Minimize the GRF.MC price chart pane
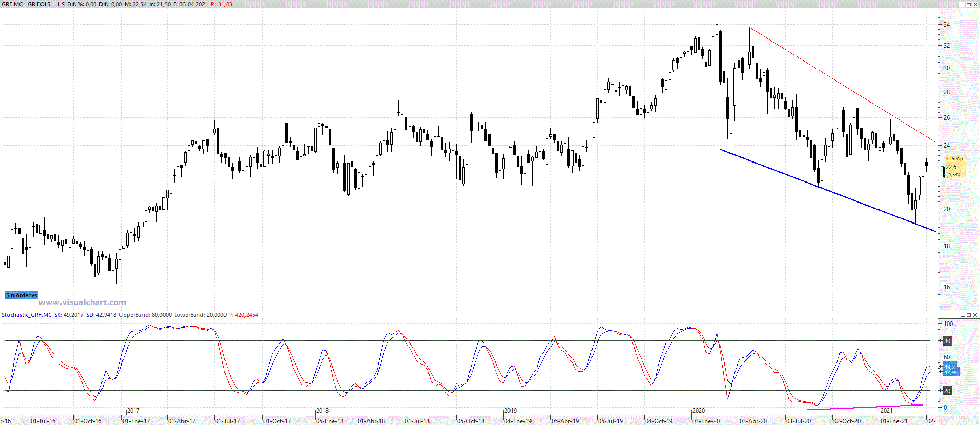This screenshot has width=980, height=425. tap(962, 4)
